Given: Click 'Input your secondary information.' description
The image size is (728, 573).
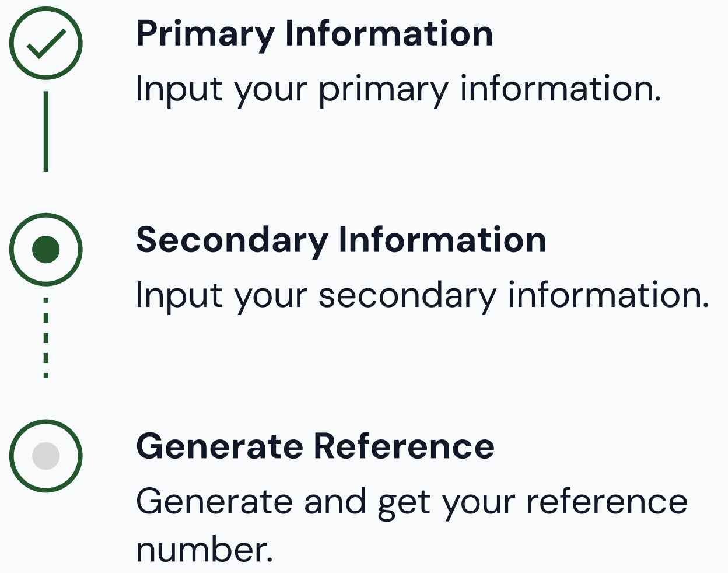Looking at the screenshot, I should click(423, 295).
